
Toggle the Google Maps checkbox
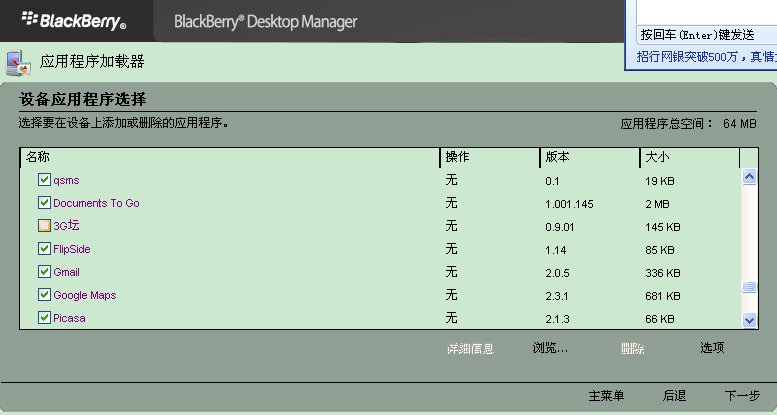pyautogui.click(x=44, y=295)
